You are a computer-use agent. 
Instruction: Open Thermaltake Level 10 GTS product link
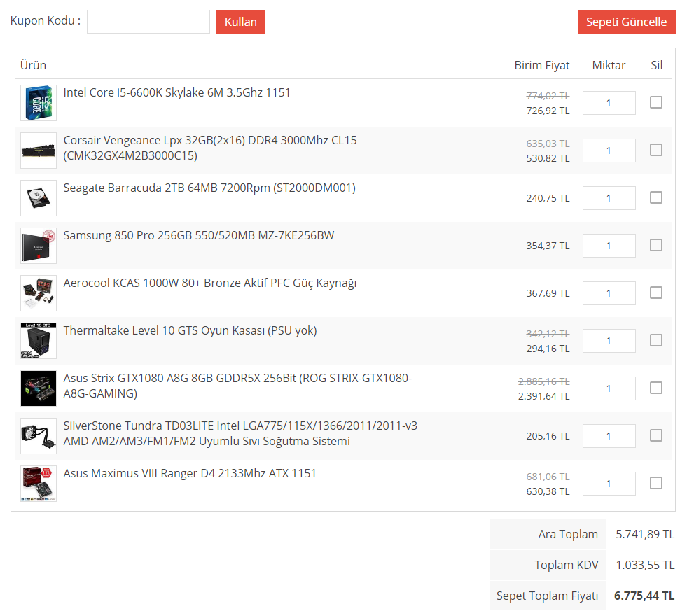(x=190, y=330)
